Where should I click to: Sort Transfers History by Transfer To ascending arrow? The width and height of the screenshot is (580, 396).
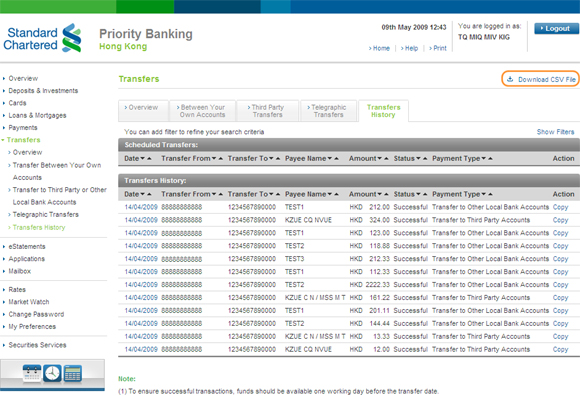click(278, 194)
